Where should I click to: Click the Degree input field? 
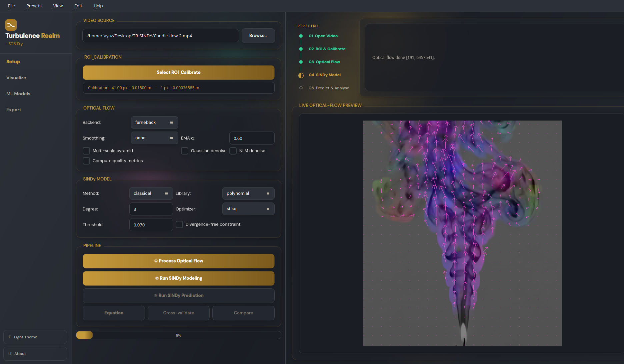tap(151, 209)
